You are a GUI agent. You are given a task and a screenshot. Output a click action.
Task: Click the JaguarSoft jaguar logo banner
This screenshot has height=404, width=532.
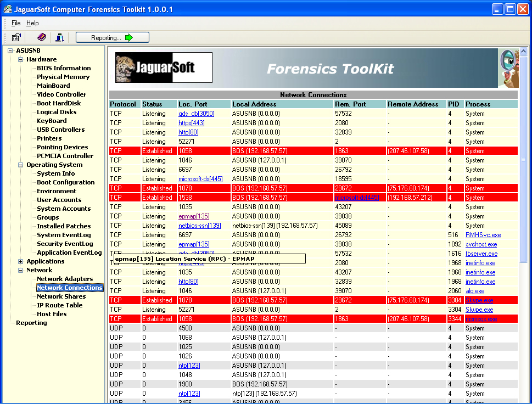(164, 68)
